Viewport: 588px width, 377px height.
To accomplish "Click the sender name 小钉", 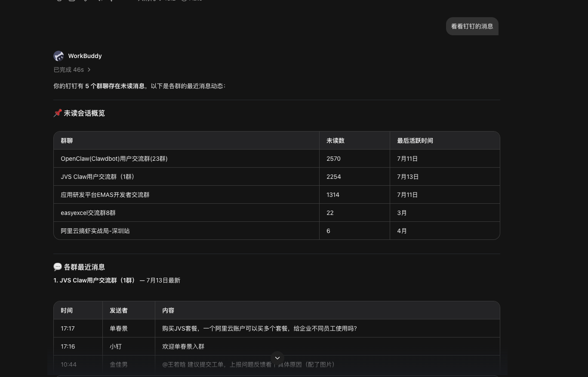I will [116, 346].
